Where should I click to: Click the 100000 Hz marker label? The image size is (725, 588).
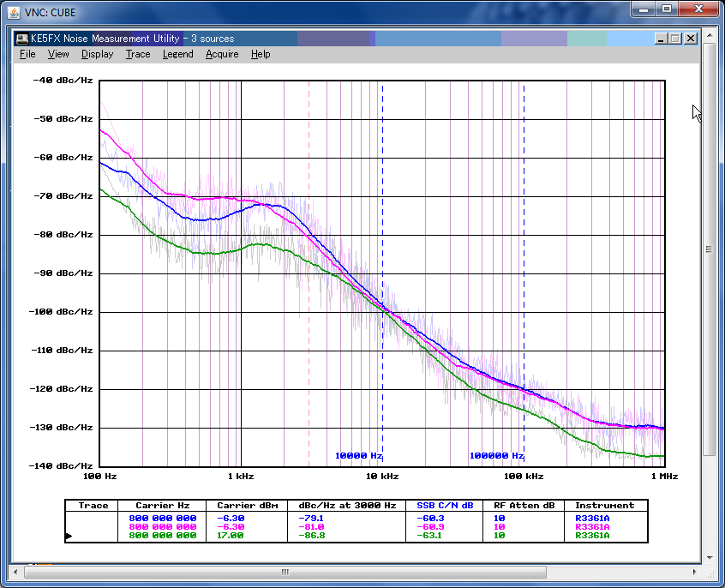494,456
